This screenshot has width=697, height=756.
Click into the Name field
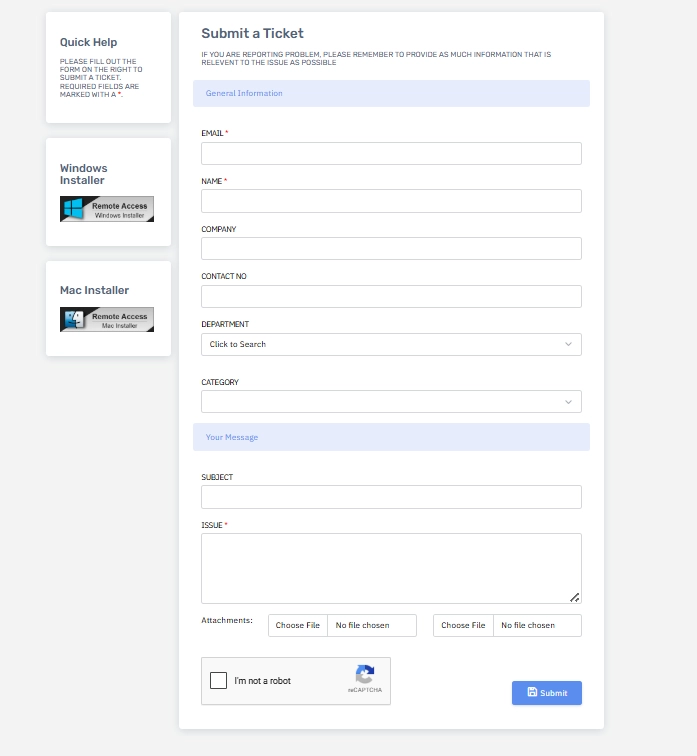tap(391, 201)
